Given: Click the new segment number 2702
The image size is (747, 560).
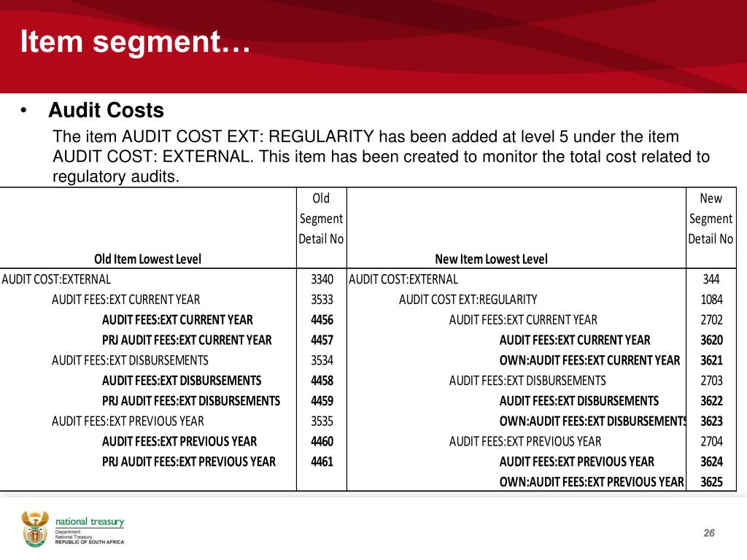Looking at the screenshot, I should (711, 320).
